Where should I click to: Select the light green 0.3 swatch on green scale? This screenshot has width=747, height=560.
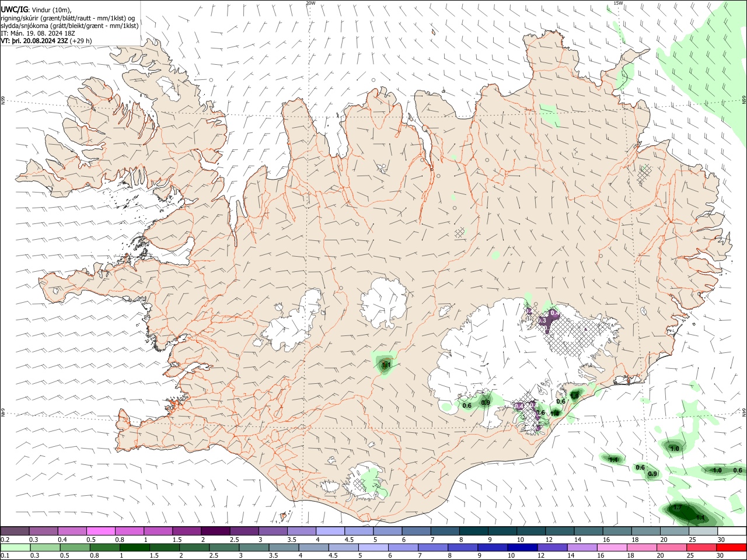(x=45, y=547)
